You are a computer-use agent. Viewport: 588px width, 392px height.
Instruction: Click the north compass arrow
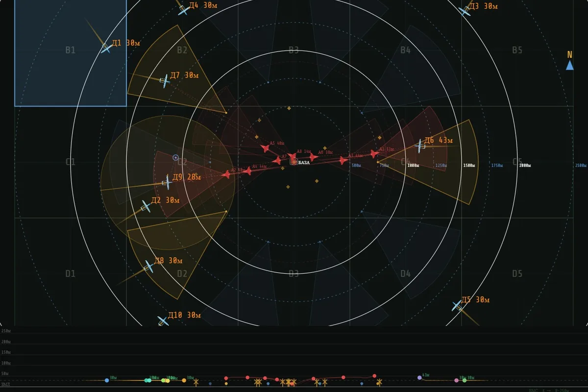570,65
